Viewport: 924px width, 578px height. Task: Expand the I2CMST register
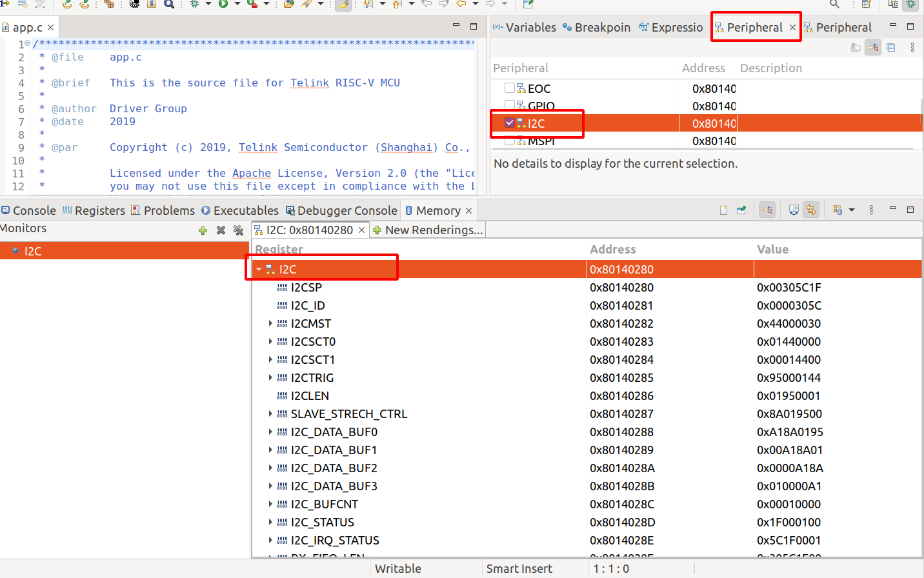[270, 324]
